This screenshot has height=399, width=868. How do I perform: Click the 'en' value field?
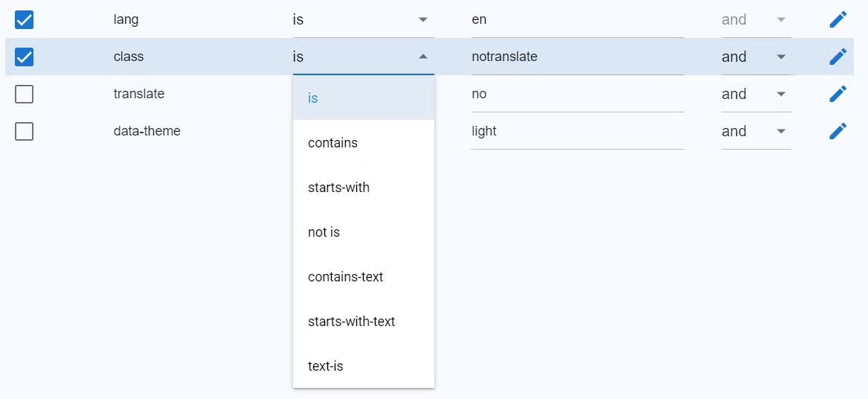577,20
